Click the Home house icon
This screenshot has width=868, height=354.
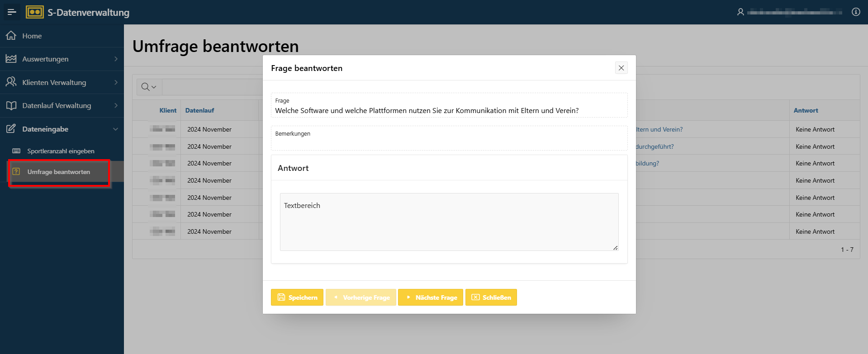[11, 36]
